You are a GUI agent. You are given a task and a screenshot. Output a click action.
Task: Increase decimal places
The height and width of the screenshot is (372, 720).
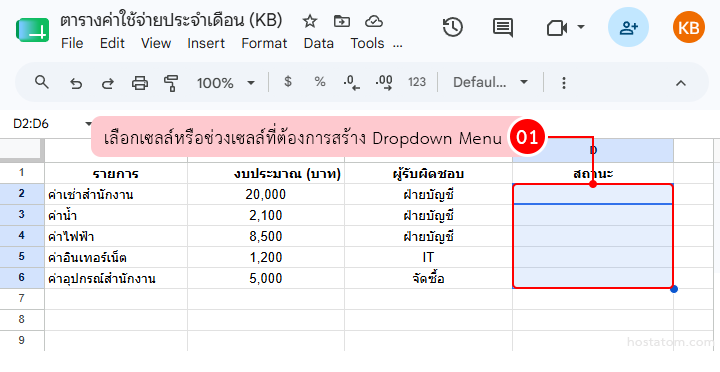384,83
